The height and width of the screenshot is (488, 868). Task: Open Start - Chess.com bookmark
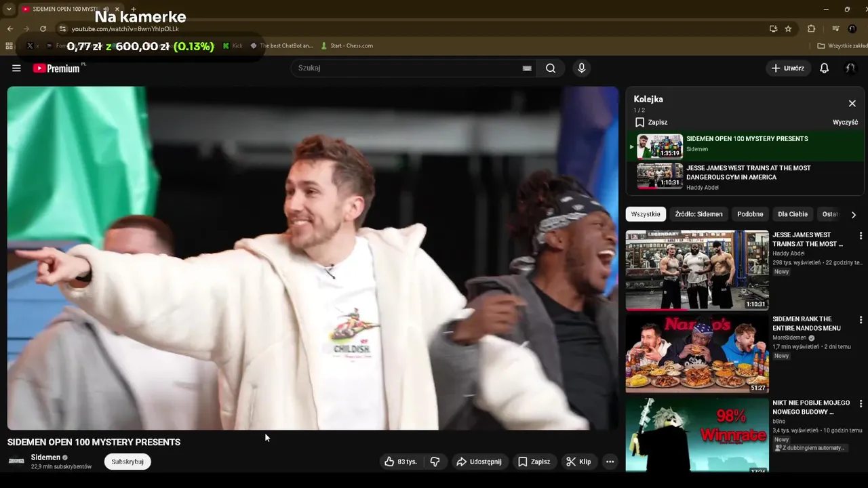pyautogui.click(x=347, y=46)
